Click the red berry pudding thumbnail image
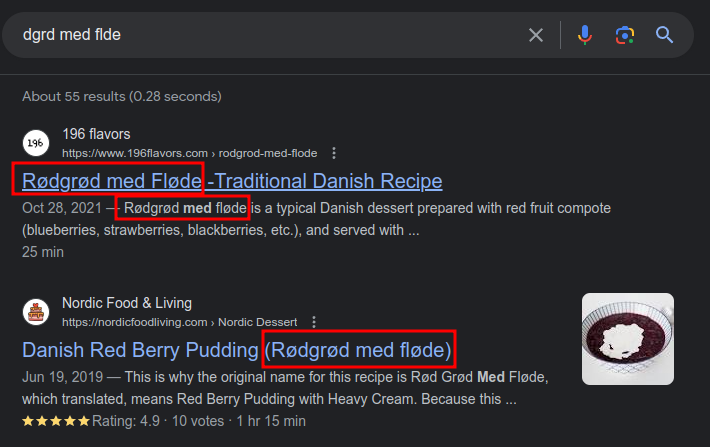Image resolution: width=710 pixels, height=447 pixels. tap(628, 338)
